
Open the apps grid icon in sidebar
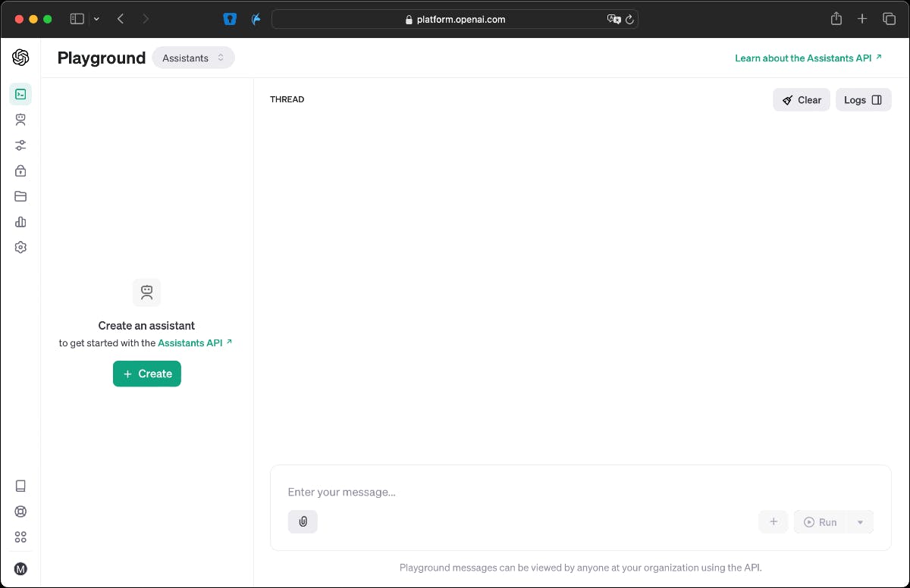[20, 537]
